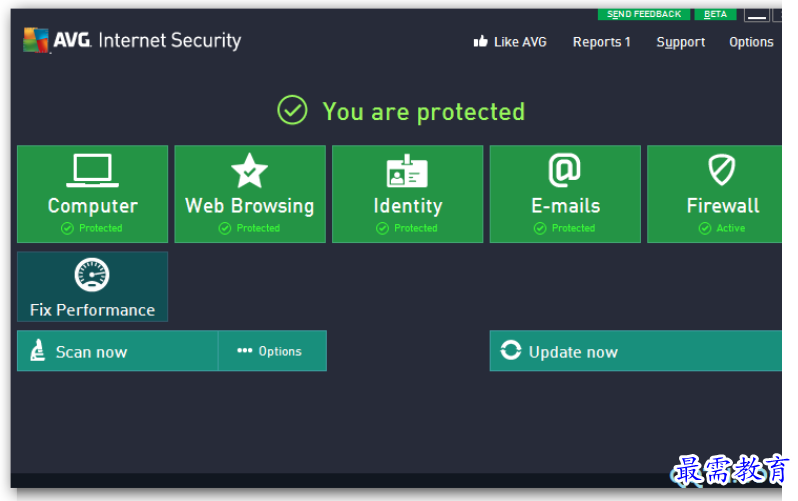Open the Reports menu
The height and width of the screenshot is (501, 798).
[x=602, y=42]
